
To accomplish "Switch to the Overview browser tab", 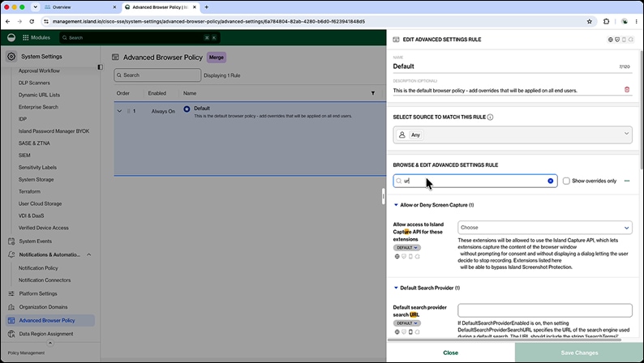I will point(80,7).
